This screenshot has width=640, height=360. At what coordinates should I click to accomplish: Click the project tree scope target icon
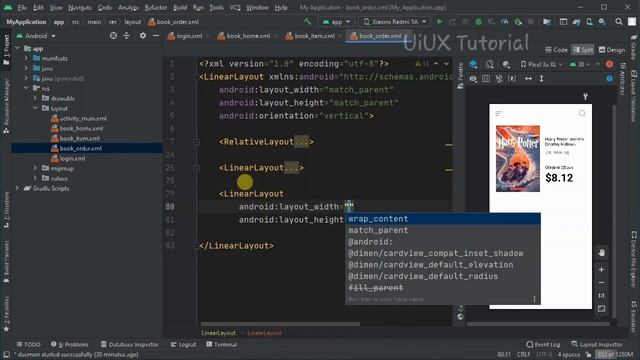113,36
